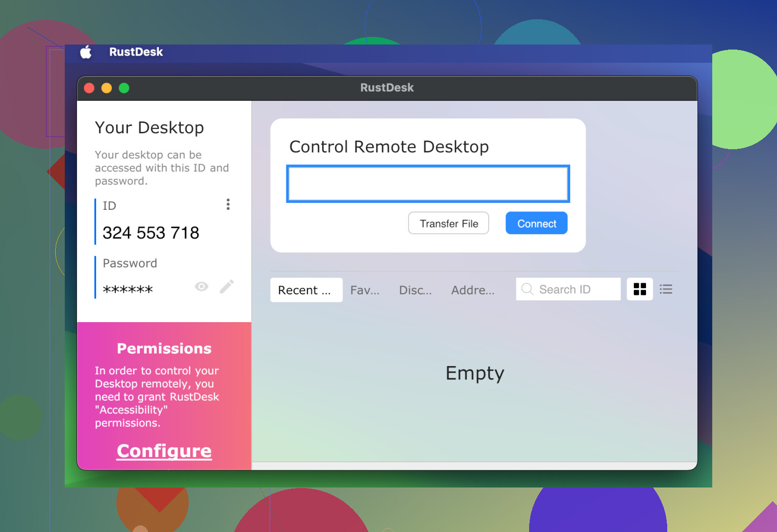Click the Control Remote Desktop heading

[x=389, y=147]
